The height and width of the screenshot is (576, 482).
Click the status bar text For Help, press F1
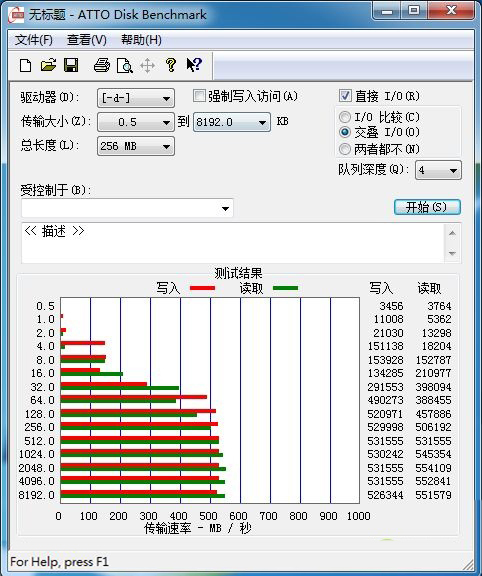click(60, 562)
